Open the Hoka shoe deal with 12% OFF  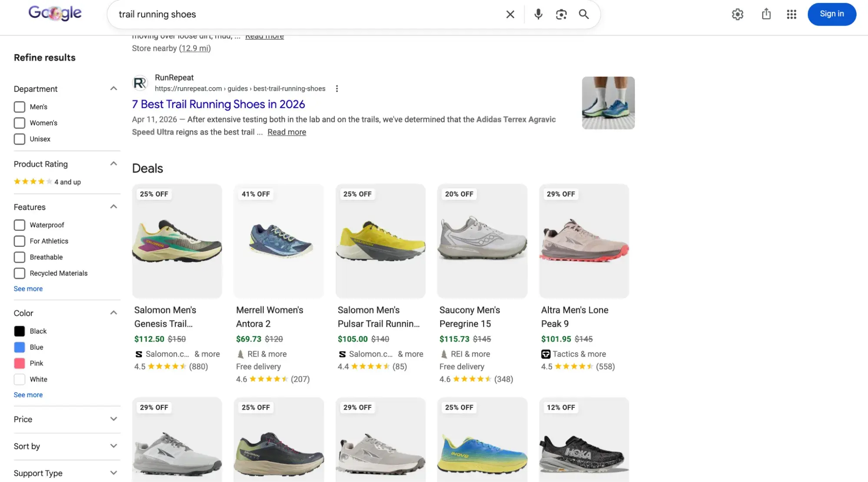point(584,439)
